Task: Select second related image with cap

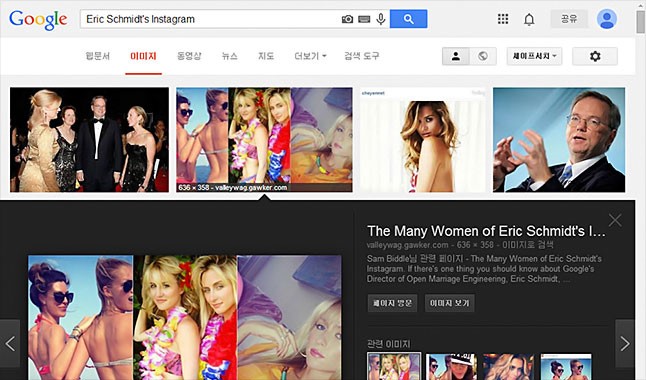Action: pos(451,366)
